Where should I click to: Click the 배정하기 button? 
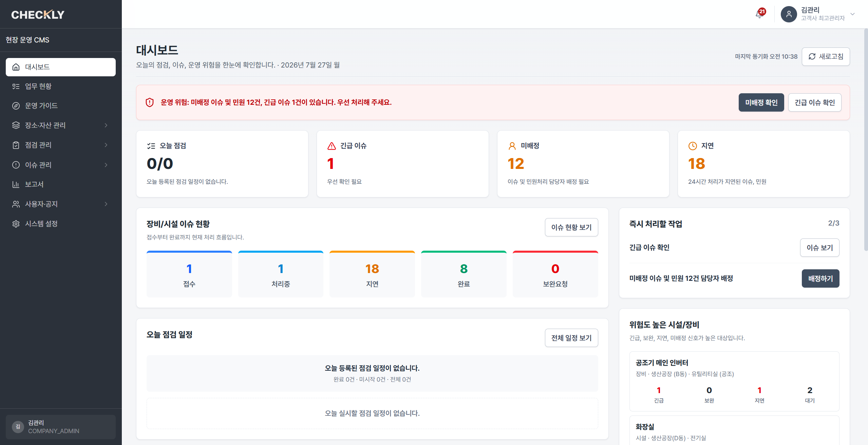click(820, 278)
